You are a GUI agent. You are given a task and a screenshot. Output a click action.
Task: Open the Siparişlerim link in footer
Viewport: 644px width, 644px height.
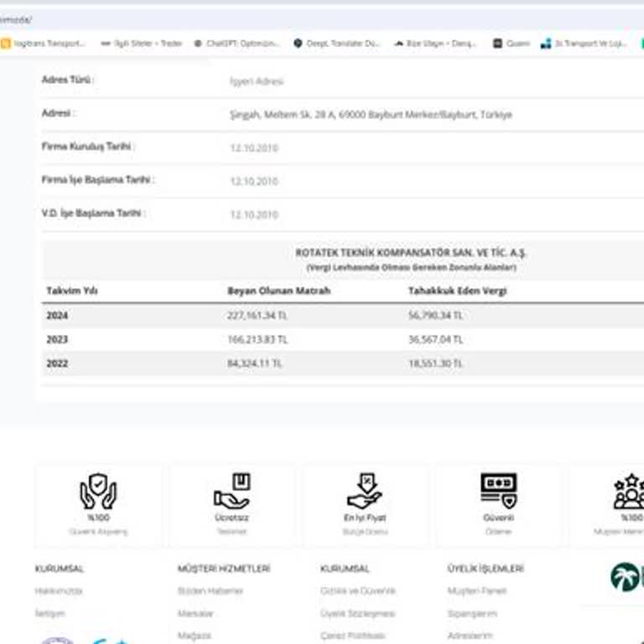coord(474,614)
